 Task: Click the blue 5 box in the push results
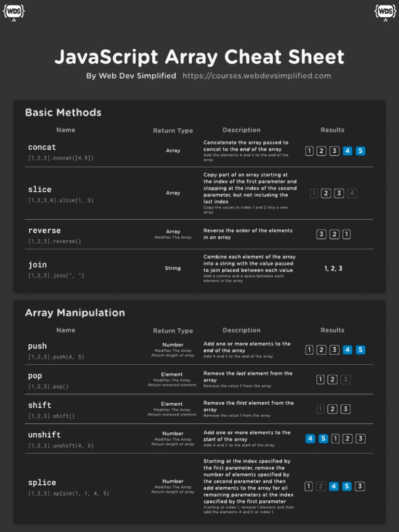[360, 350]
